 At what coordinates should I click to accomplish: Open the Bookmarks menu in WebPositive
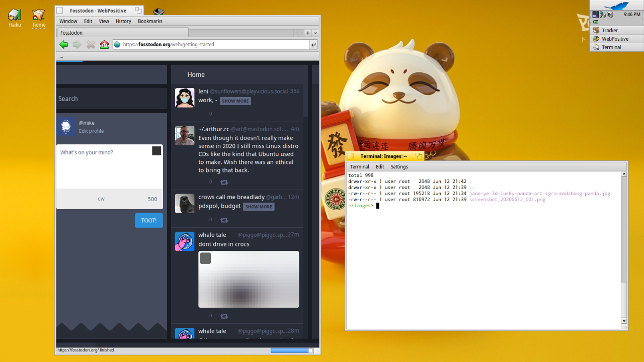click(150, 21)
